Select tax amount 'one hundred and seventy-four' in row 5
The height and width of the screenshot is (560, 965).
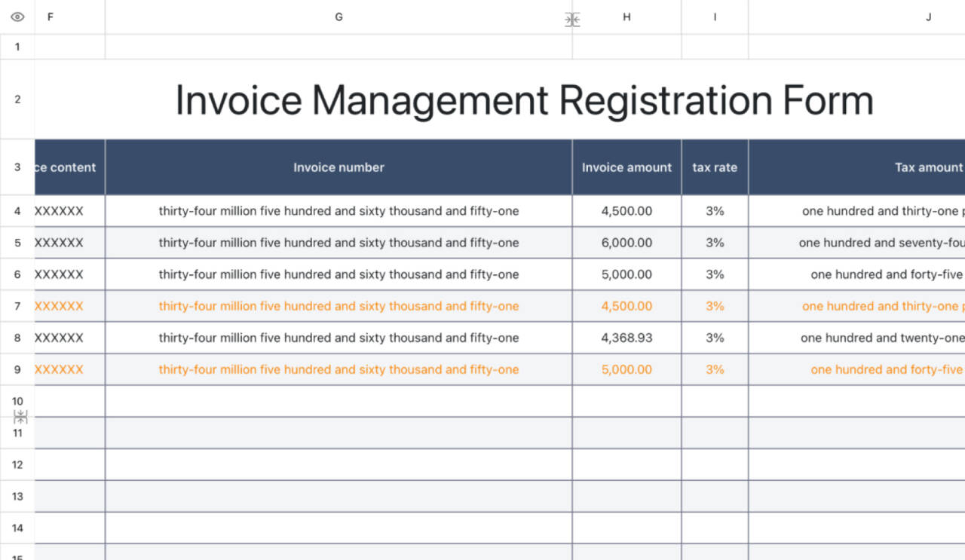click(x=856, y=243)
